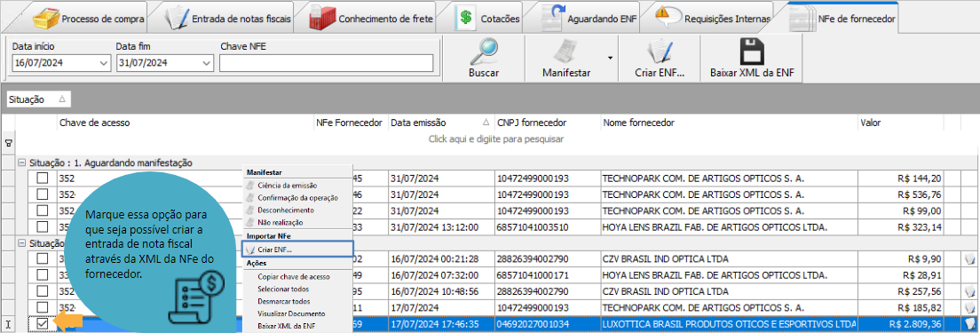The height and width of the screenshot is (333, 980).
Task: Sort by the Data emissão column header
Action: 440,123
